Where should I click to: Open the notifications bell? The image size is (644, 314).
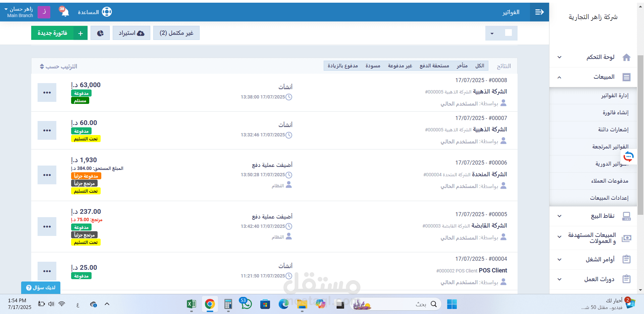65,12
